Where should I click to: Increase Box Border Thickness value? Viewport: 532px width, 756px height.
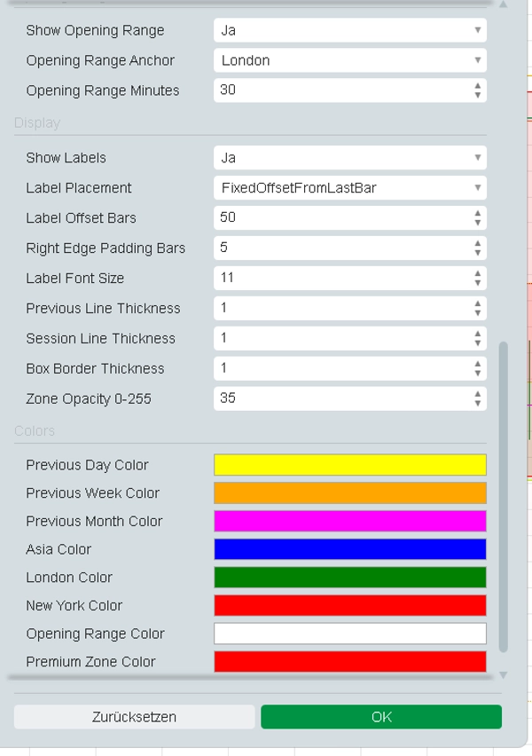click(x=478, y=364)
